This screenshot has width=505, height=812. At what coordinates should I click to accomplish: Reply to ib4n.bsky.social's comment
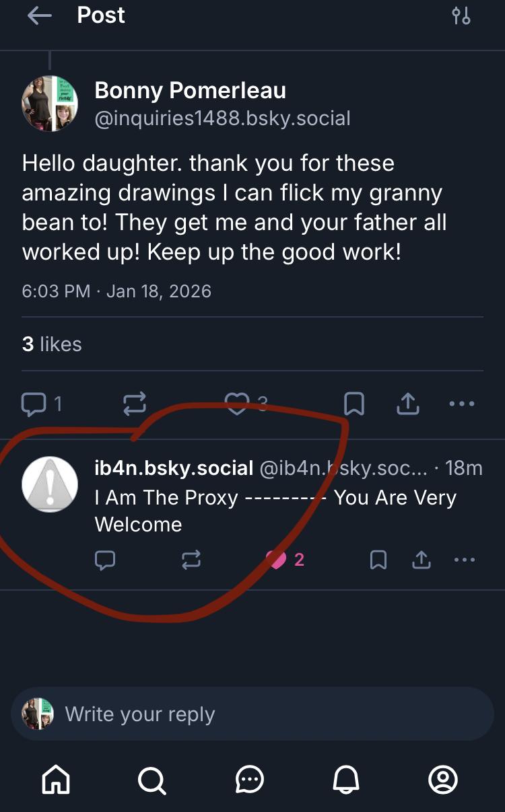pyautogui.click(x=105, y=560)
